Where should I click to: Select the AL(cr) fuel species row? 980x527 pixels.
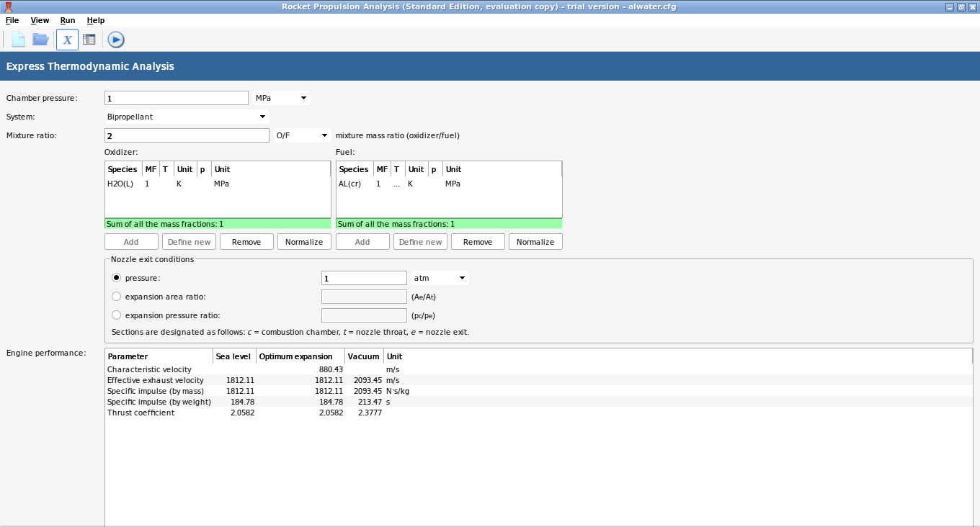pos(349,184)
